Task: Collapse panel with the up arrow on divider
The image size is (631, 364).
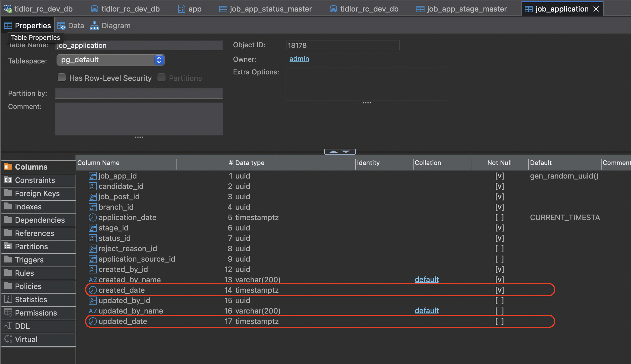Action: 333,152
